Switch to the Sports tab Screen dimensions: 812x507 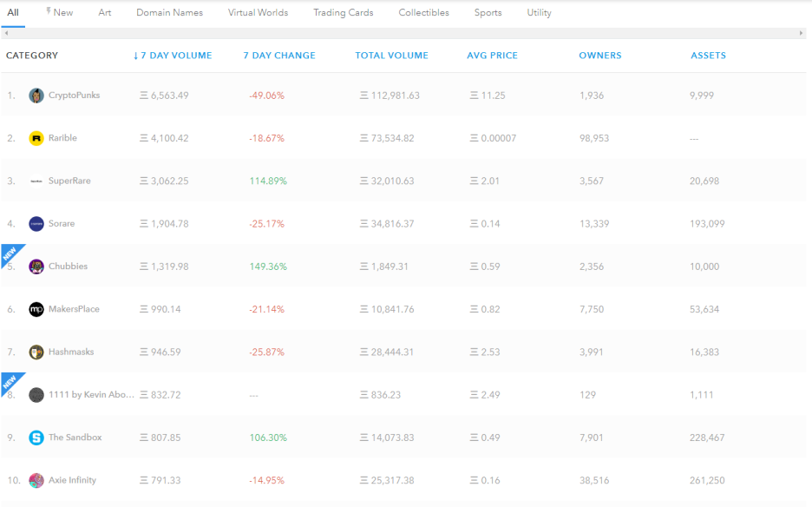488,12
